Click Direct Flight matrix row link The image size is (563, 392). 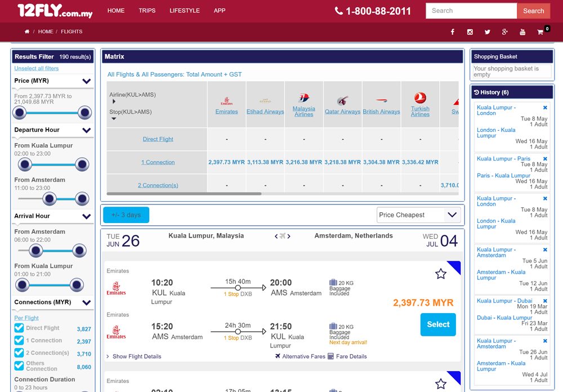click(158, 139)
